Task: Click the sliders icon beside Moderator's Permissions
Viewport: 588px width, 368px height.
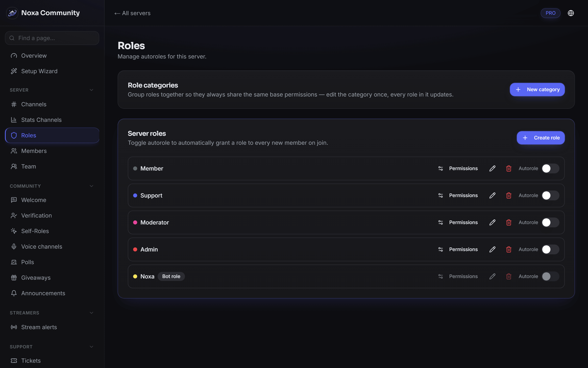Action: coord(441,222)
